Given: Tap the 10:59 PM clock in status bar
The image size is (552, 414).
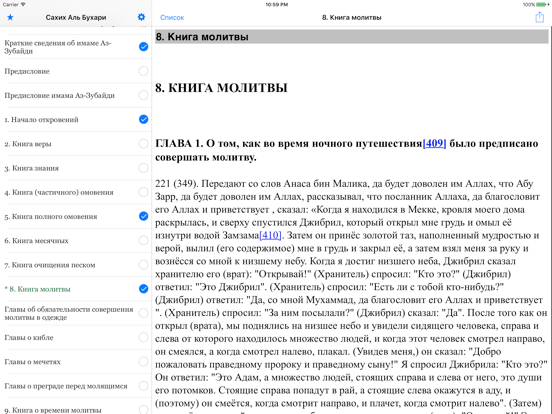Looking at the screenshot, I should [277, 5].
